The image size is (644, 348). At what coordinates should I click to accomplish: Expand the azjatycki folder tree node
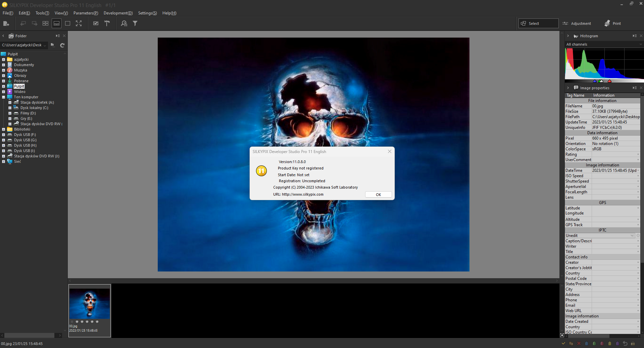click(3, 59)
